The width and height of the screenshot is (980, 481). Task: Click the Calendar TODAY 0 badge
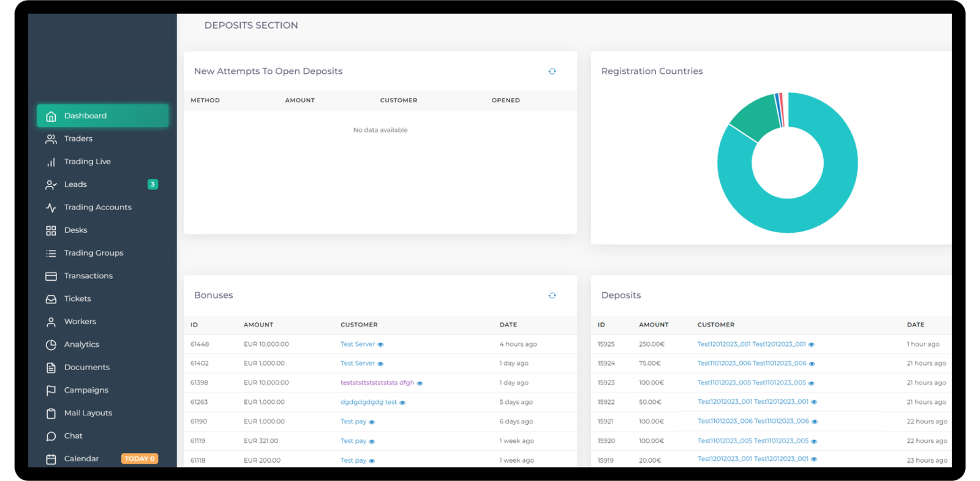click(140, 459)
